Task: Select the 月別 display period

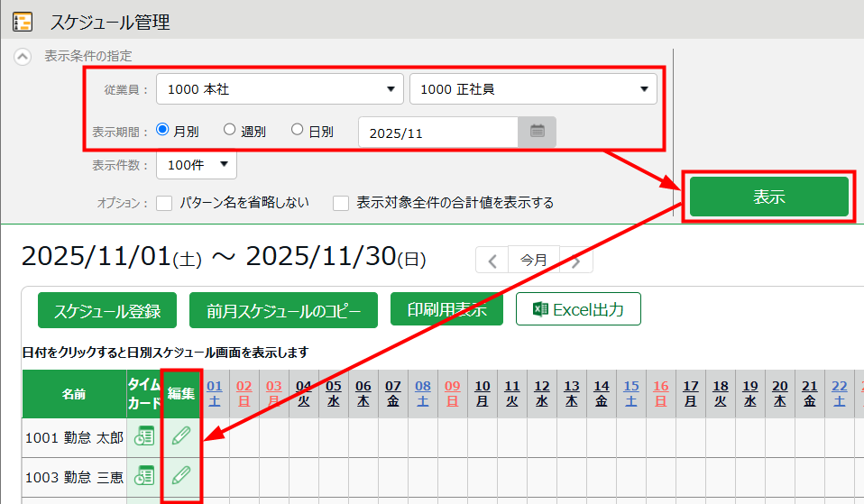Action: click(x=163, y=130)
